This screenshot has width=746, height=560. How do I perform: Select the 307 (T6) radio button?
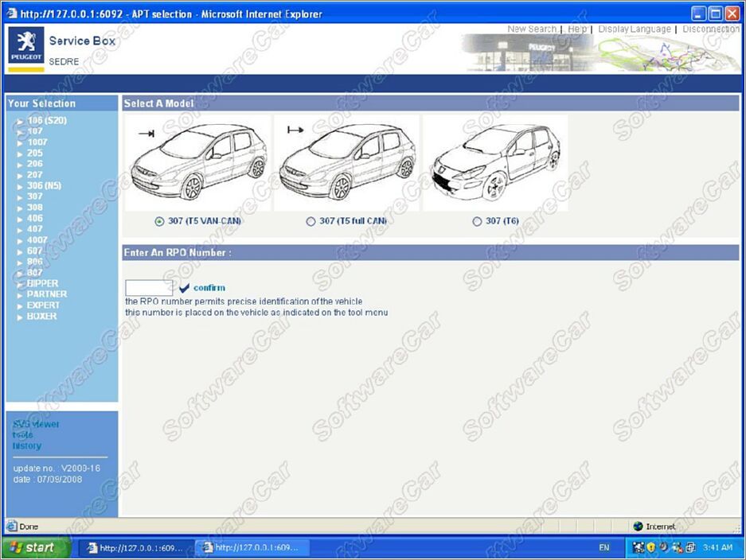(477, 221)
